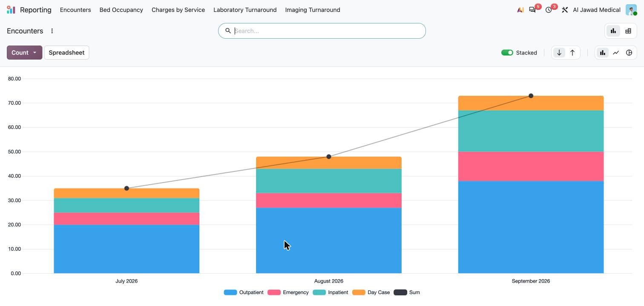Hide the Outpatient series in legend
Image resolution: width=644 pixels, height=306 pixels.
click(244, 292)
